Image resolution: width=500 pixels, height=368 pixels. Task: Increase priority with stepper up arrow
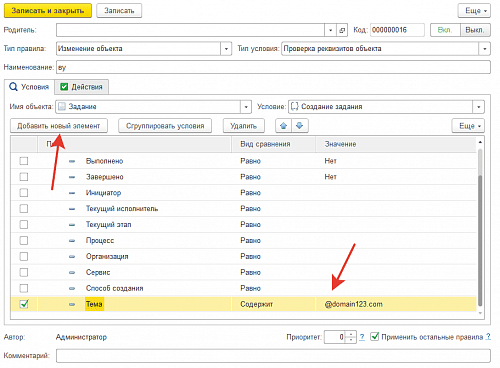pyautogui.click(x=351, y=334)
